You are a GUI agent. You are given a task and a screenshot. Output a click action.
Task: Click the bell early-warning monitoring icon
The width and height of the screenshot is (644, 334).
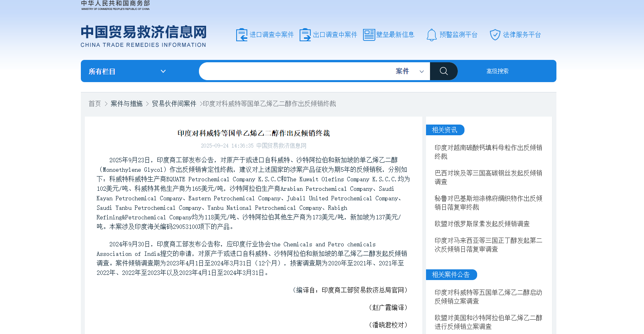click(431, 35)
